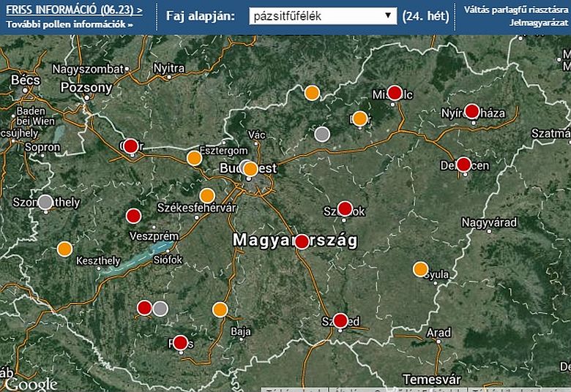Open the FRISS INFORMÁCIÓ (06.23) link
Image resolution: width=571 pixels, height=392 pixels.
73,11
